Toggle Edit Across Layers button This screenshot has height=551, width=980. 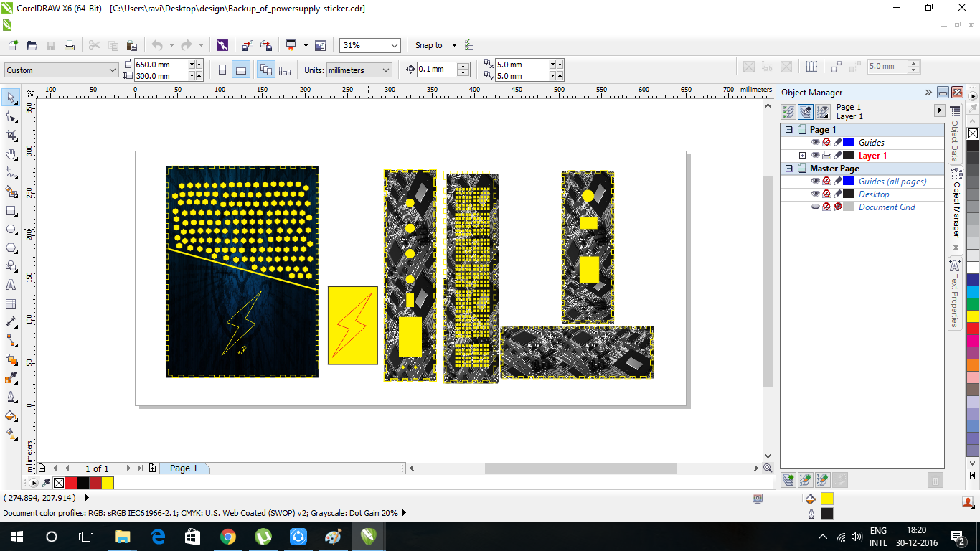806,111
